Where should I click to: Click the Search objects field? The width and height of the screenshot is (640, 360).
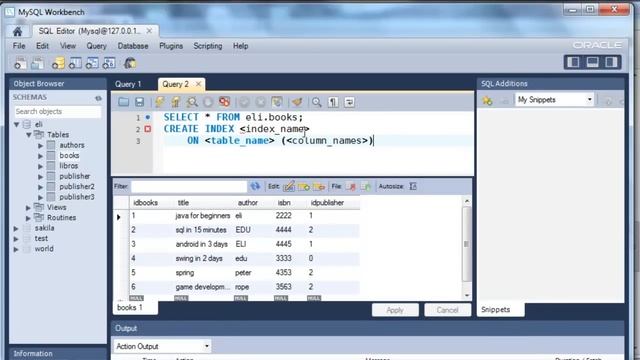[57, 111]
